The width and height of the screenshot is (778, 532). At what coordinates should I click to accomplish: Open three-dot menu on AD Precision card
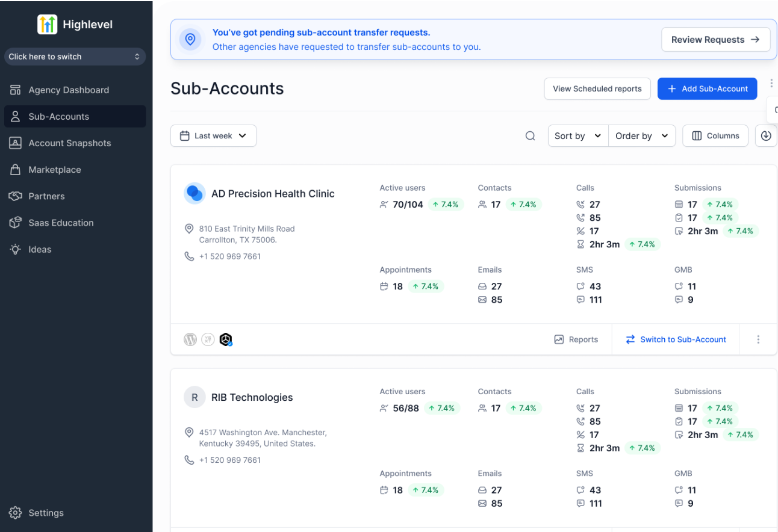click(x=758, y=339)
